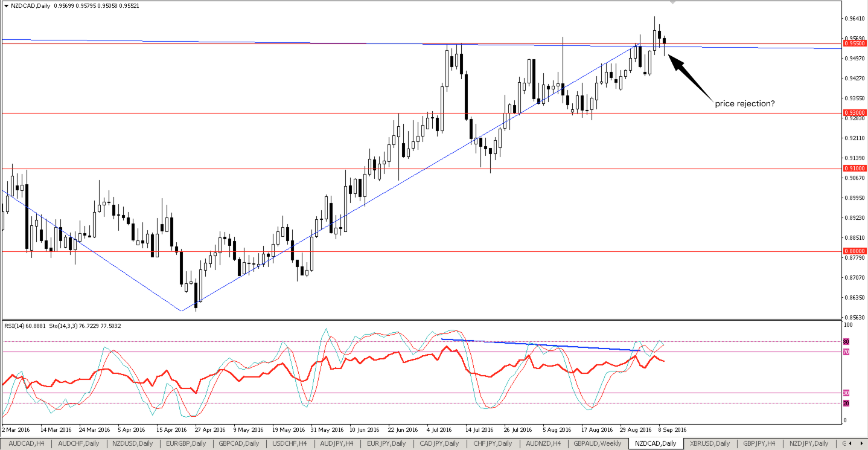
Task: Click the 80 level label on indicator scale
Action: click(846, 341)
